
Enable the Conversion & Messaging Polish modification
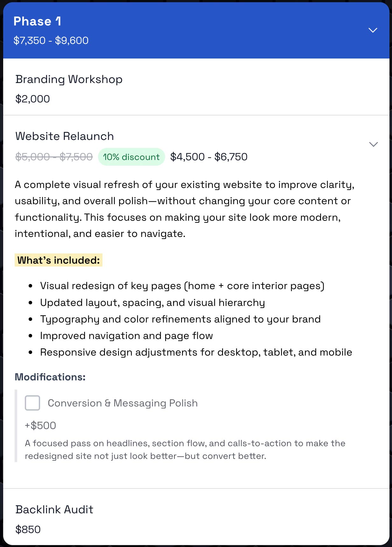point(32,403)
